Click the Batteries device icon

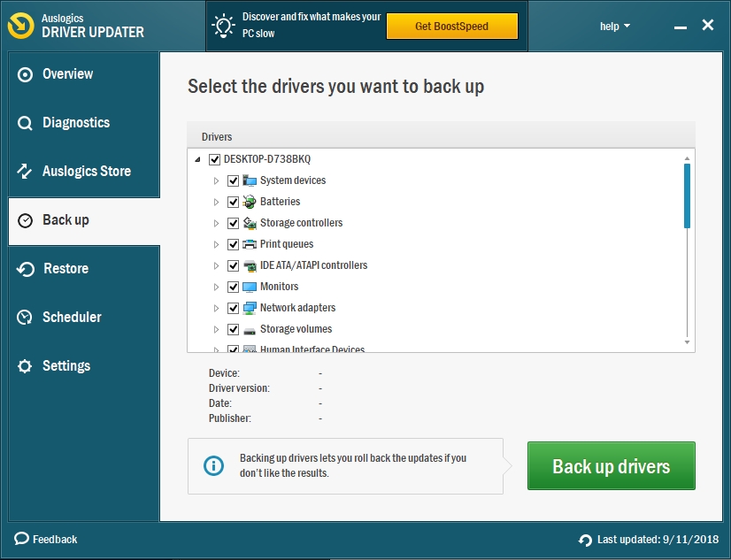click(250, 202)
